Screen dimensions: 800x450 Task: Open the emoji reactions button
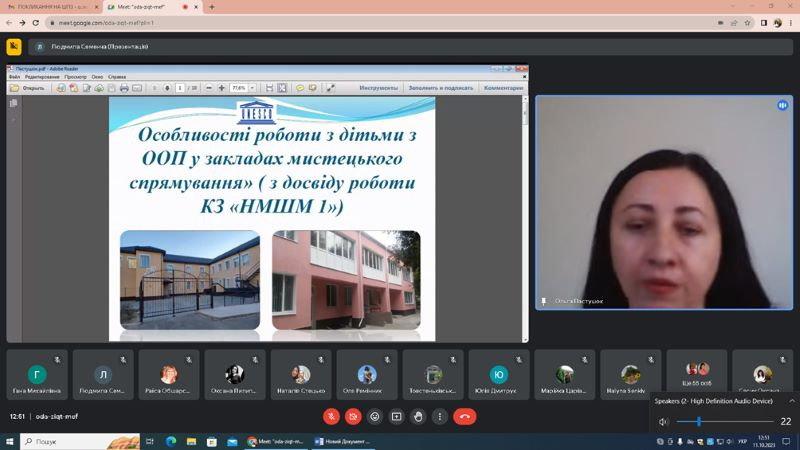[374, 417]
